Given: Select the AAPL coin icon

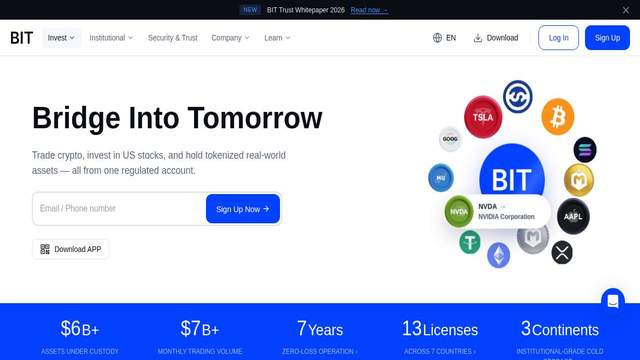Looking at the screenshot, I should pos(573,216).
